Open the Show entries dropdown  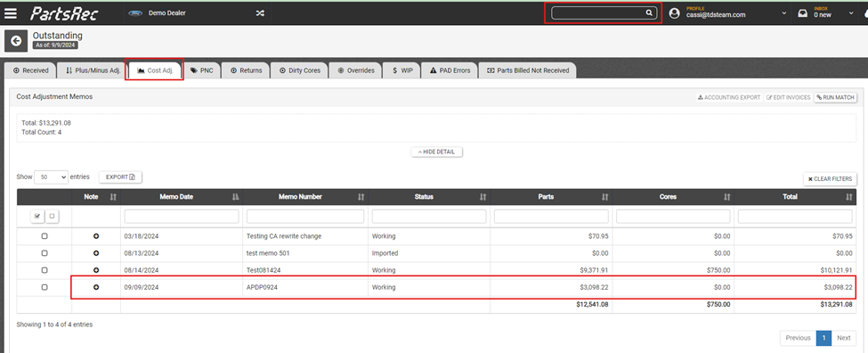[51, 176]
